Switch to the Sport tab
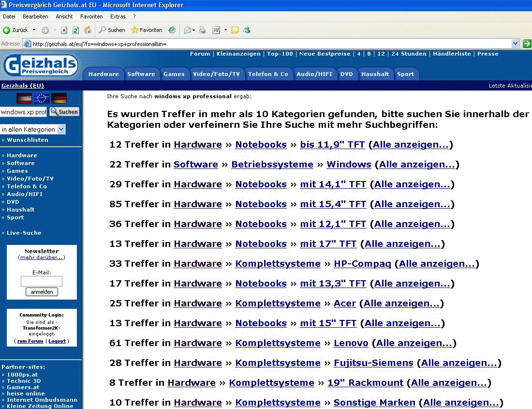 [x=405, y=74]
